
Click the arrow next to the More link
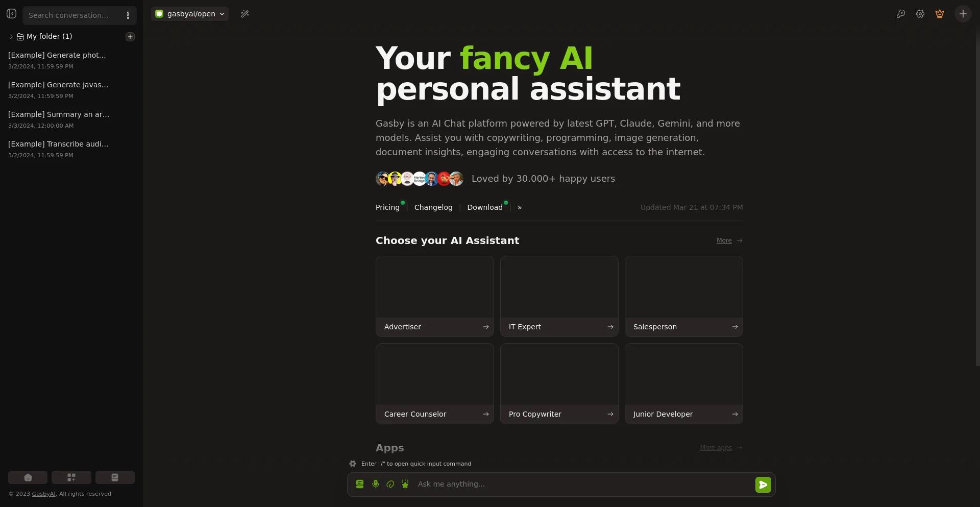(x=740, y=240)
